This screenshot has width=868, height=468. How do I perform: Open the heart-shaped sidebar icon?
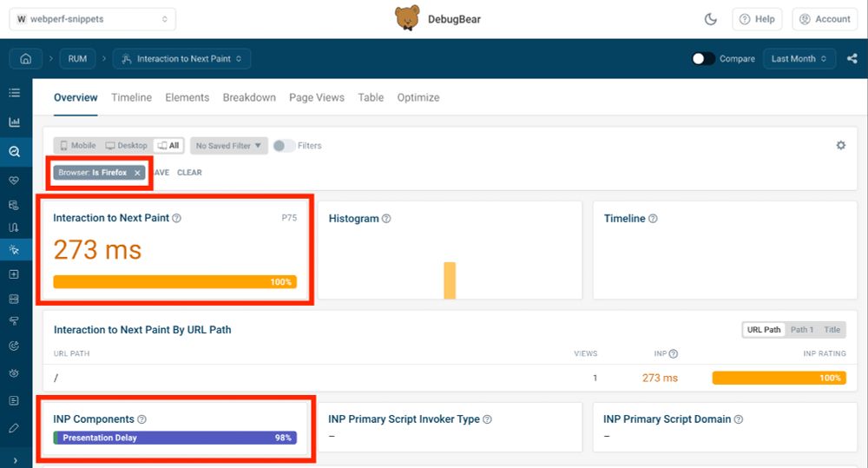pos(15,180)
